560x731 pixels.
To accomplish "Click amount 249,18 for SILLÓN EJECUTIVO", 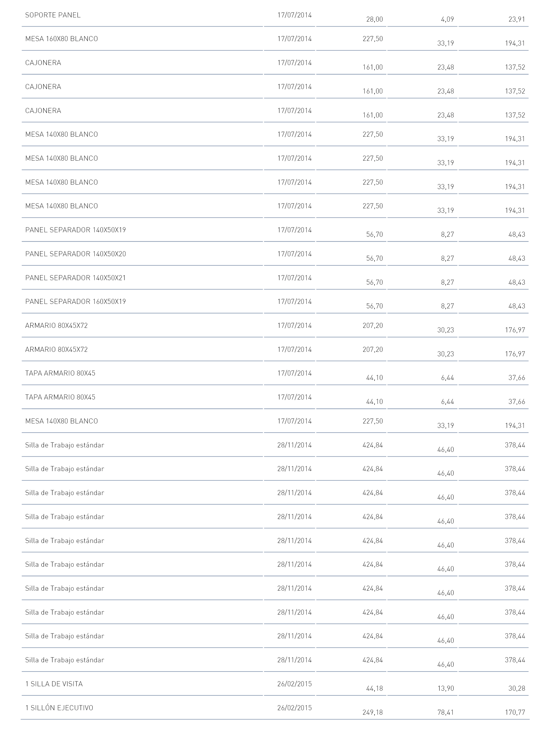I will click(373, 712).
